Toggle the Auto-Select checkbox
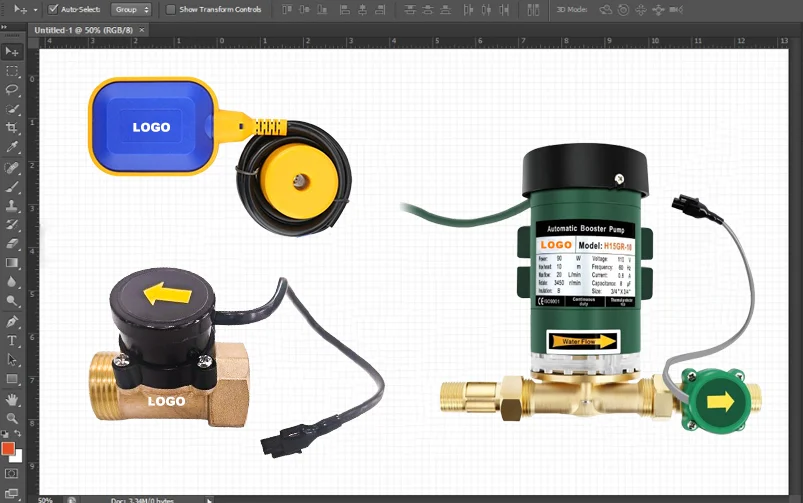 tap(53, 9)
